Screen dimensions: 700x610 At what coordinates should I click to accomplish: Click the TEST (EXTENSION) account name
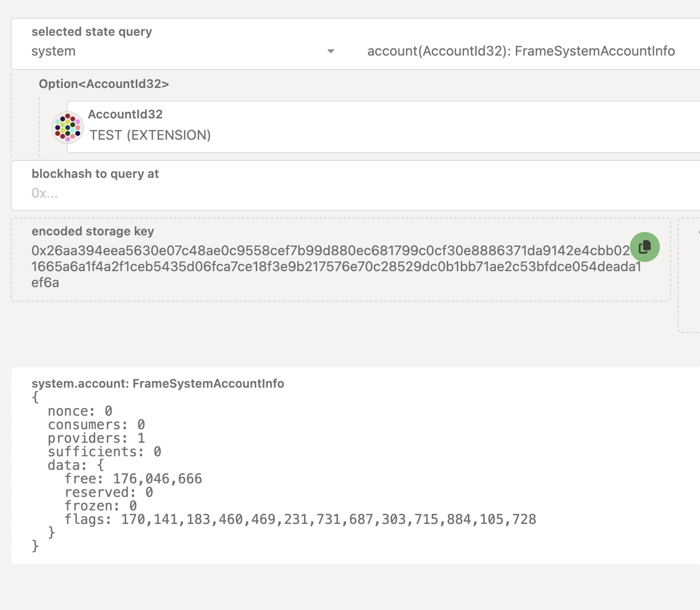point(150,135)
